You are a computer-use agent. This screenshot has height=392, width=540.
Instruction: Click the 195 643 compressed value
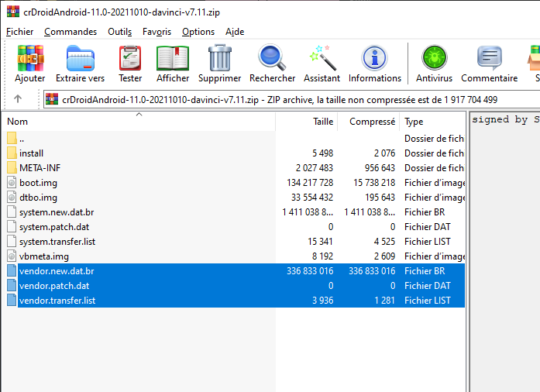380,198
